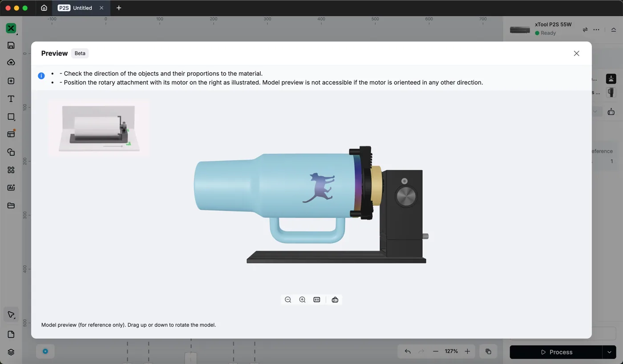Open the folder icon in sidebar

point(11,206)
